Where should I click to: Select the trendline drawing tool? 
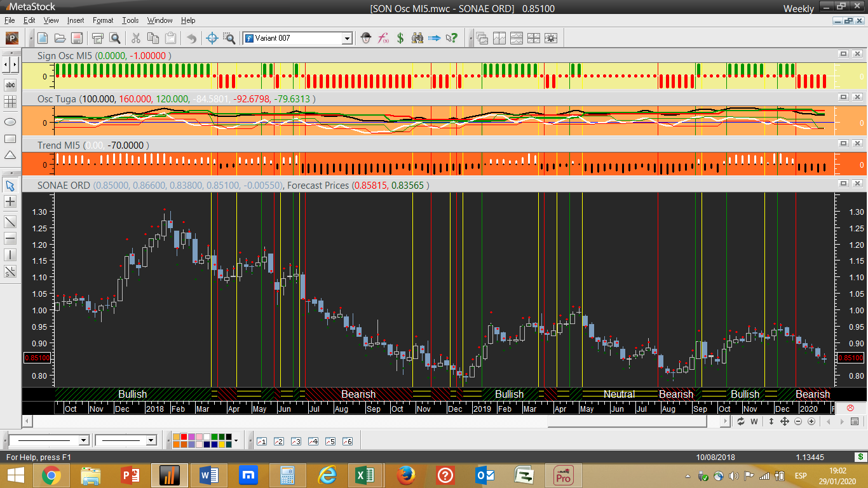click(10, 222)
